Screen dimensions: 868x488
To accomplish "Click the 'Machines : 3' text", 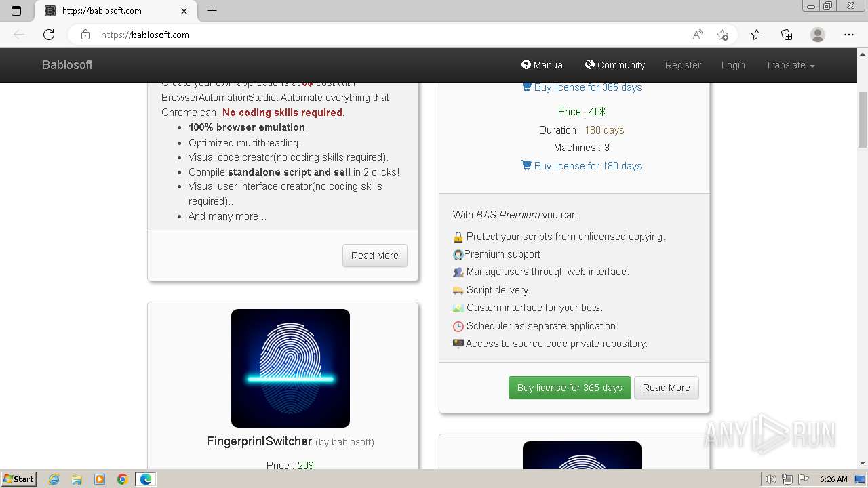I will click(x=581, y=148).
